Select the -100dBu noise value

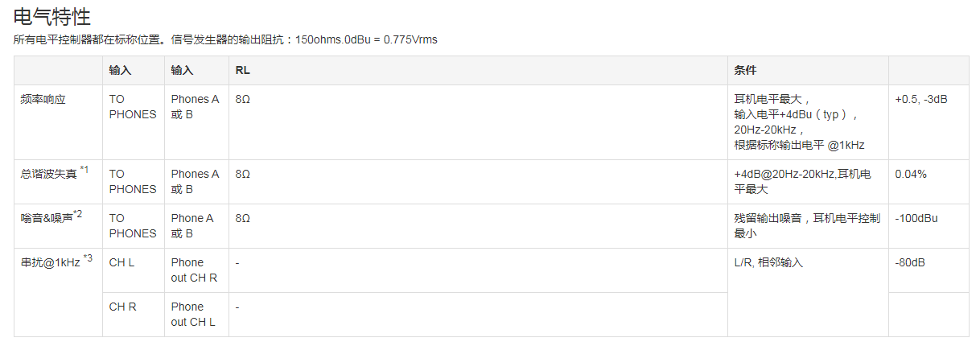coord(916,218)
